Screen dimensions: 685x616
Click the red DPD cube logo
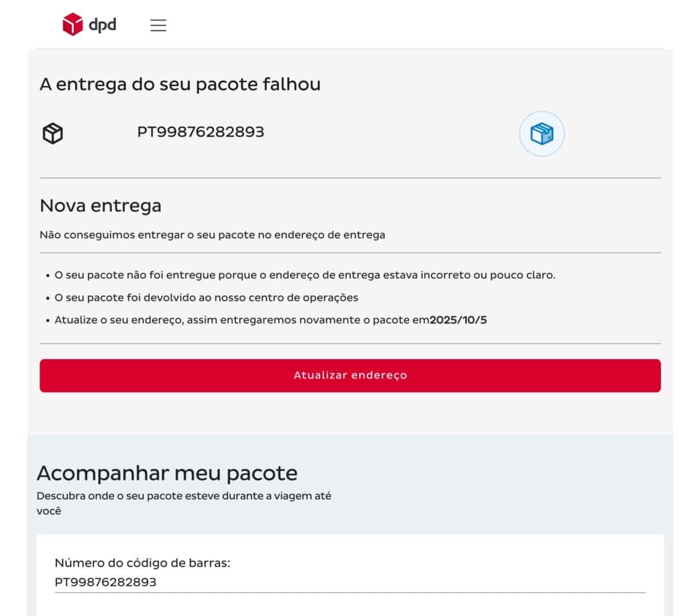click(x=71, y=24)
